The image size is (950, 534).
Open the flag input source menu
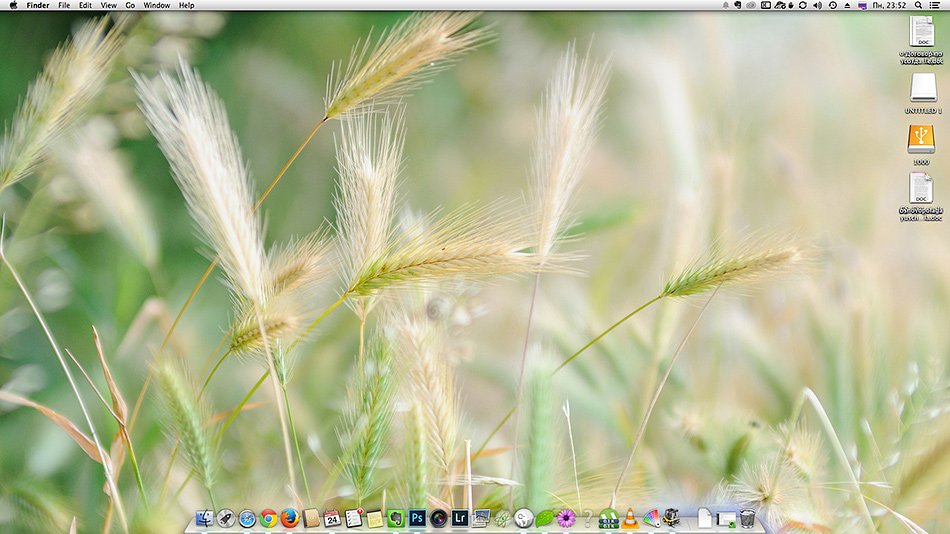(863, 5)
